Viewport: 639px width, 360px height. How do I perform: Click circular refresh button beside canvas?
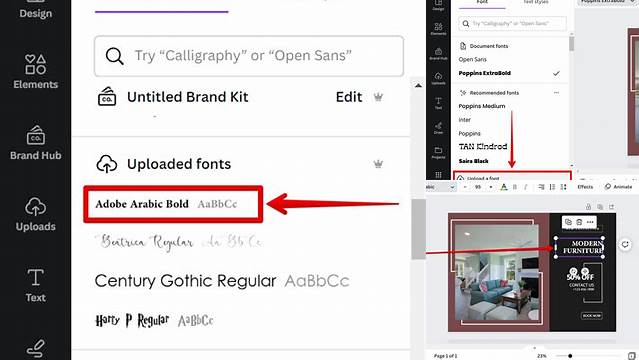(x=625, y=245)
